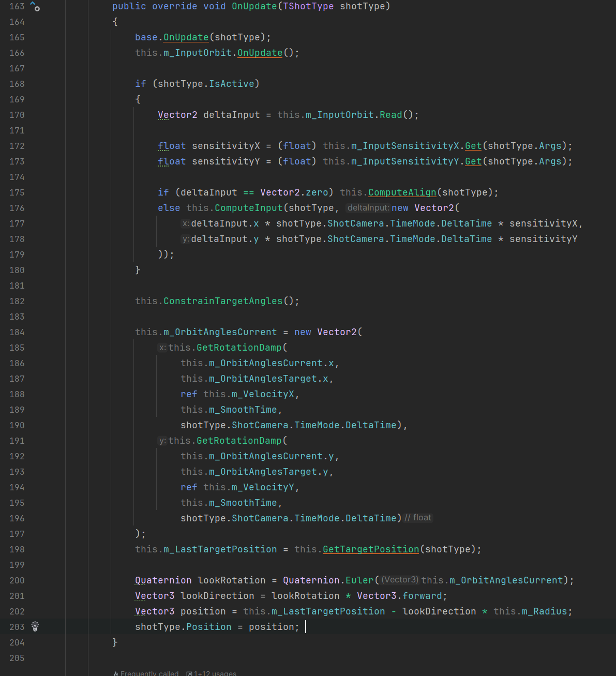
Task: Click line number 168 in the gutter
Action: (x=17, y=84)
